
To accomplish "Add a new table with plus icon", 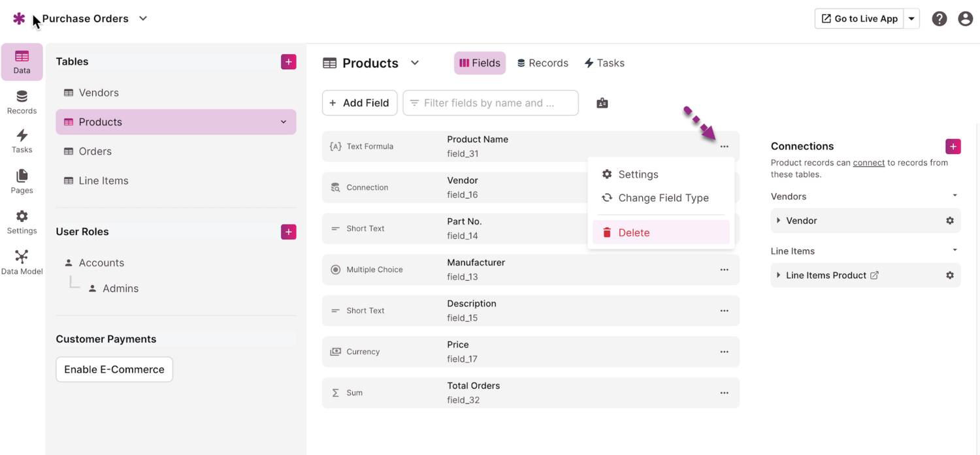I will pos(288,62).
